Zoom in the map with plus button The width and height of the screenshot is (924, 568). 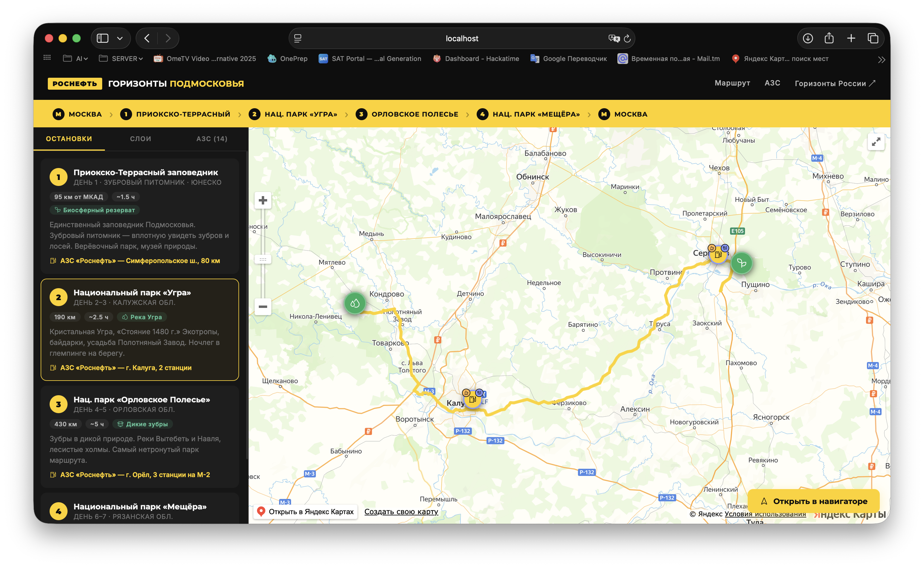pyautogui.click(x=263, y=200)
